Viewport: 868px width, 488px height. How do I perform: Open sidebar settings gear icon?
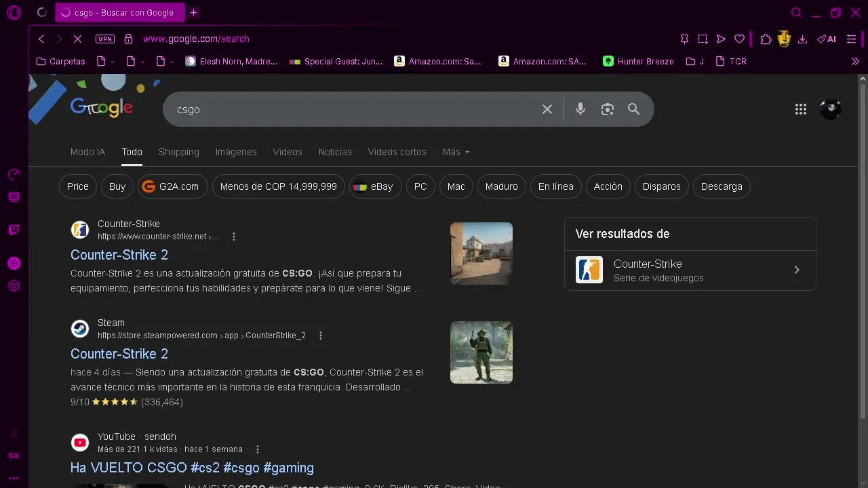(x=14, y=286)
